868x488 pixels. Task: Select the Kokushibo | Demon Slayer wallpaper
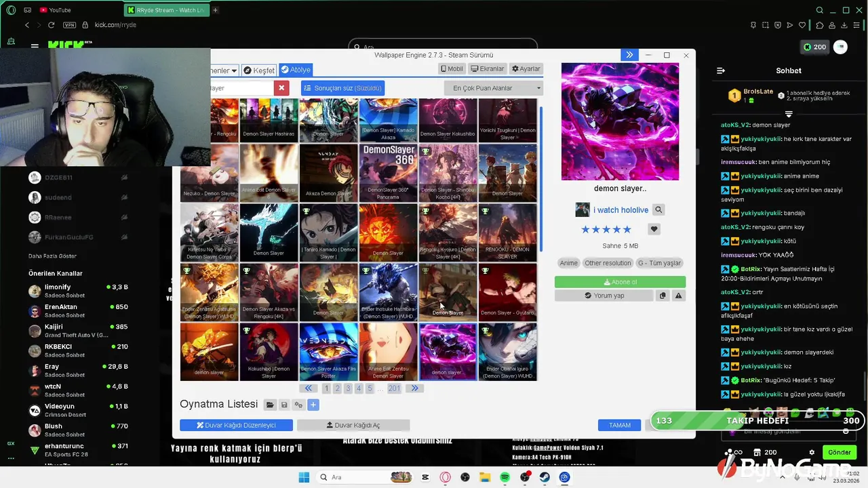point(269,352)
